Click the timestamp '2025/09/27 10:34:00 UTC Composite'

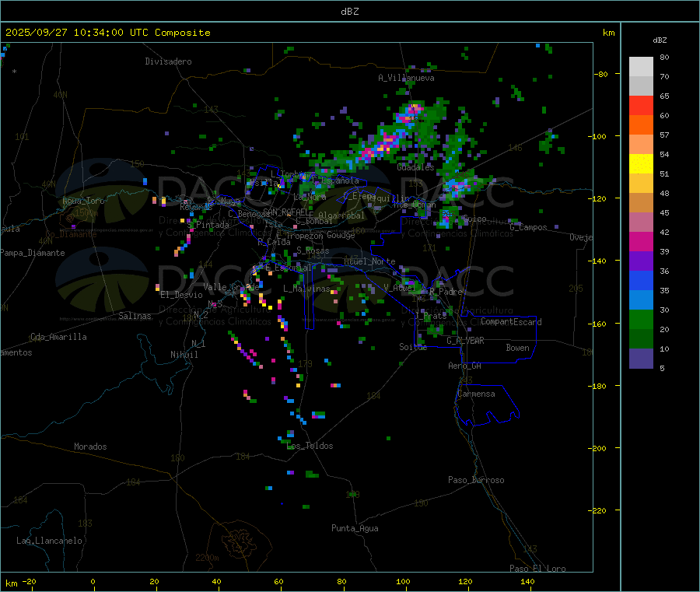107,33
